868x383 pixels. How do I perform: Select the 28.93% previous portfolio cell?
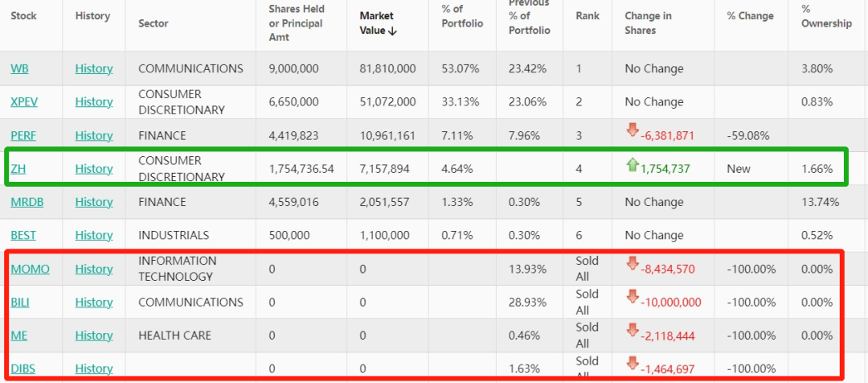click(x=527, y=303)
